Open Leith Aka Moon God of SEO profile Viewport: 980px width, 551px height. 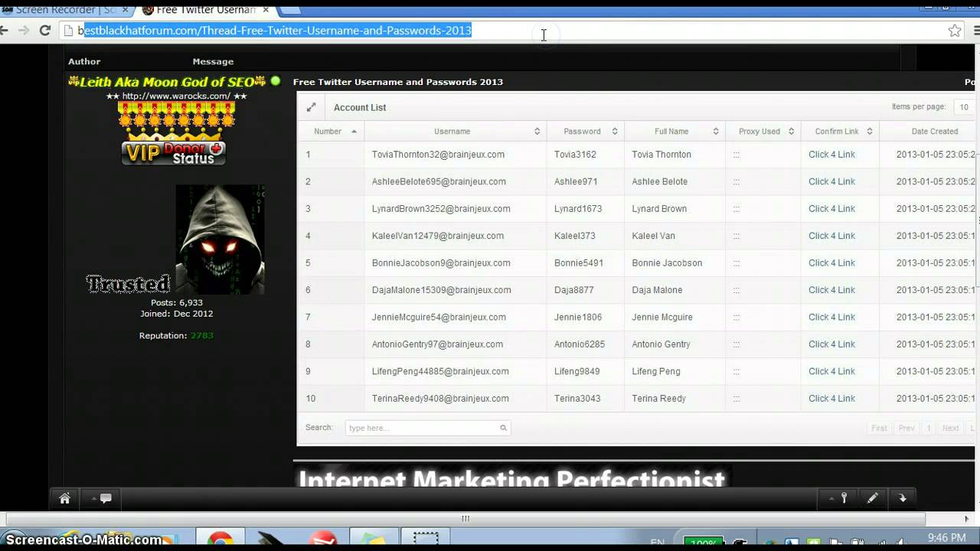click(x=167, y=81)
